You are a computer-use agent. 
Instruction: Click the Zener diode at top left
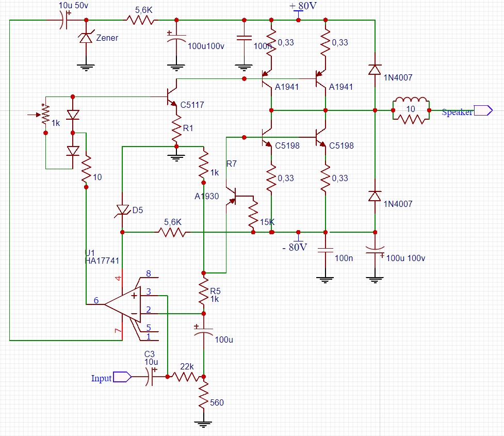click(86, 38)
